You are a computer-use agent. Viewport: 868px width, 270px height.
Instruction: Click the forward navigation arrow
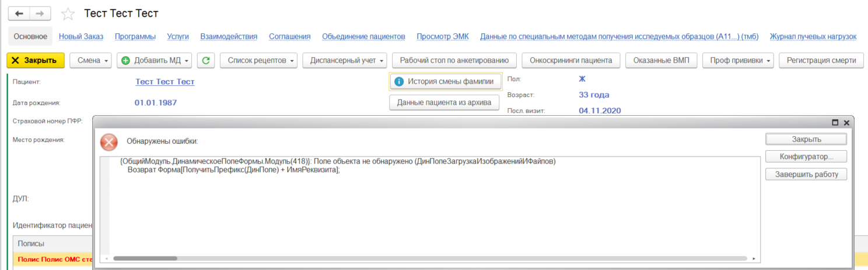click(40, 13)
